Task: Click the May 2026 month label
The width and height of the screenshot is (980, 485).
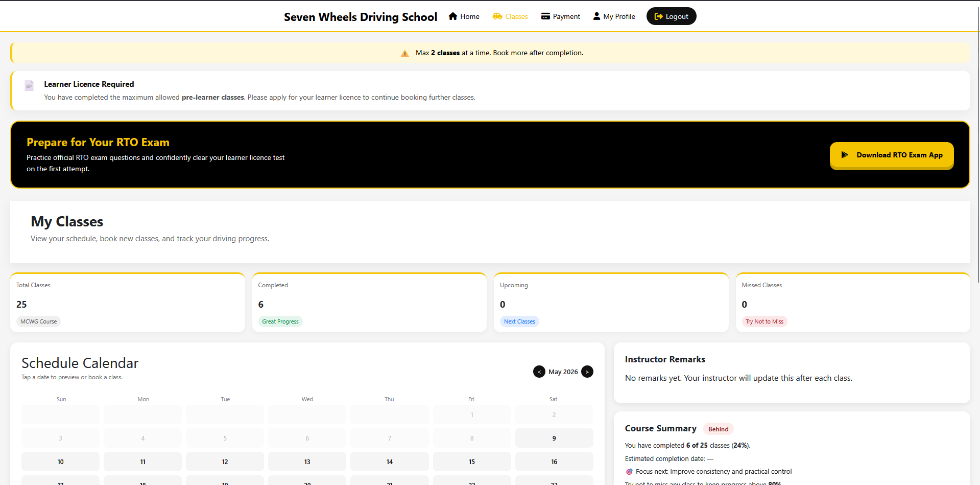Action: (563, 372)
